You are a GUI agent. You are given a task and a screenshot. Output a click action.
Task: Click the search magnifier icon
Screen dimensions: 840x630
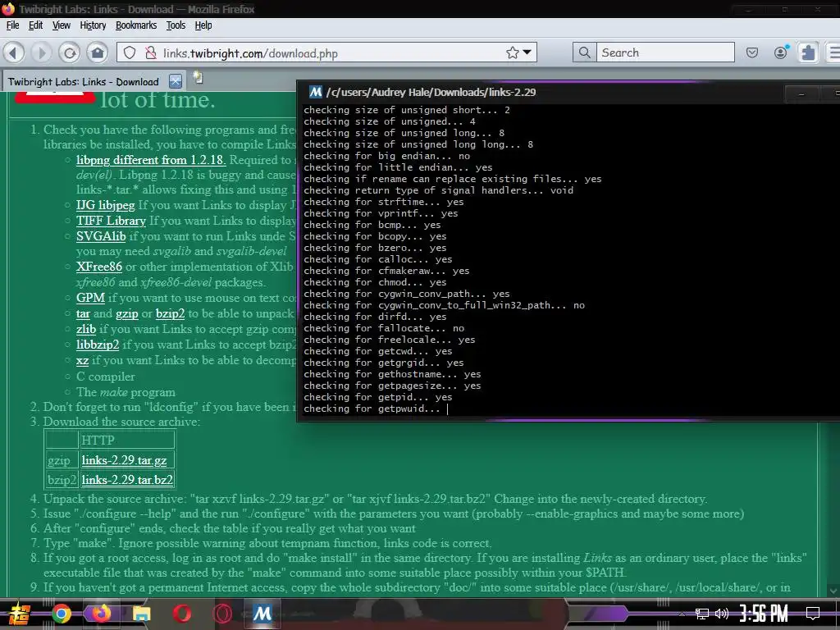(584, 52)
